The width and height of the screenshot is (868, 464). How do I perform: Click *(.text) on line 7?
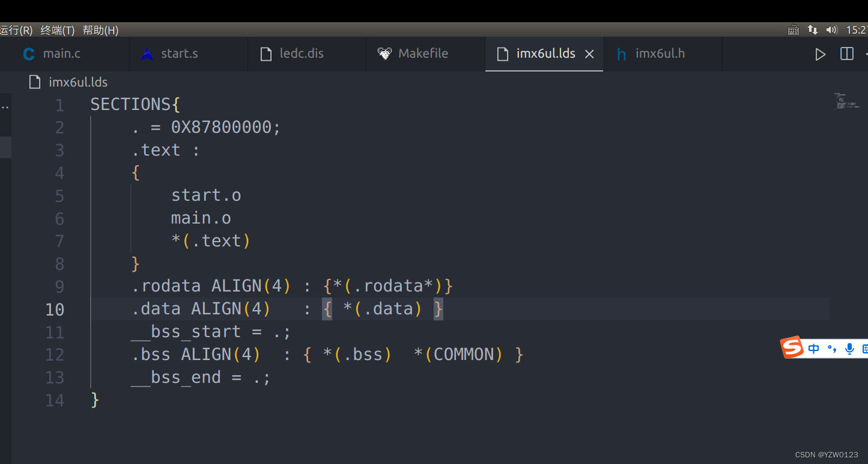(211, 241)
